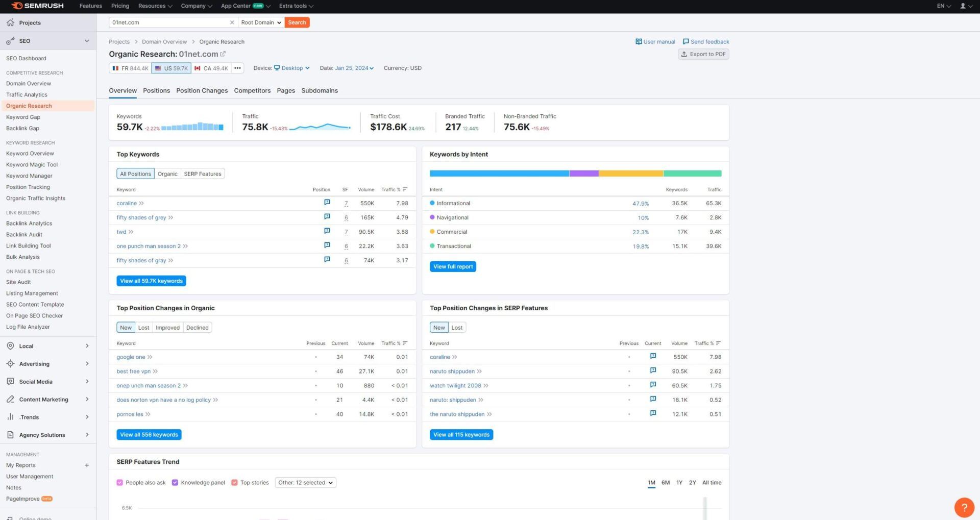
Task: Click SERP feature icon for coraline in Top Keywords
Action: (327, 203)
